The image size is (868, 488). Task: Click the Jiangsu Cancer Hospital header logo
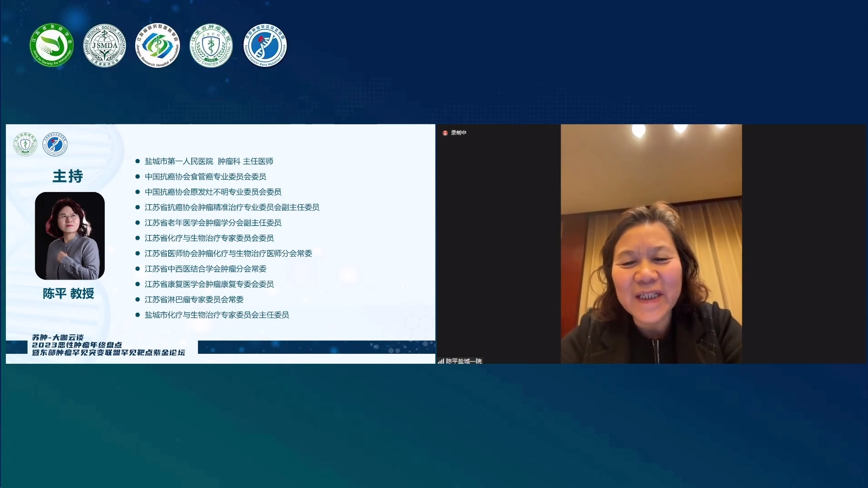211,46
